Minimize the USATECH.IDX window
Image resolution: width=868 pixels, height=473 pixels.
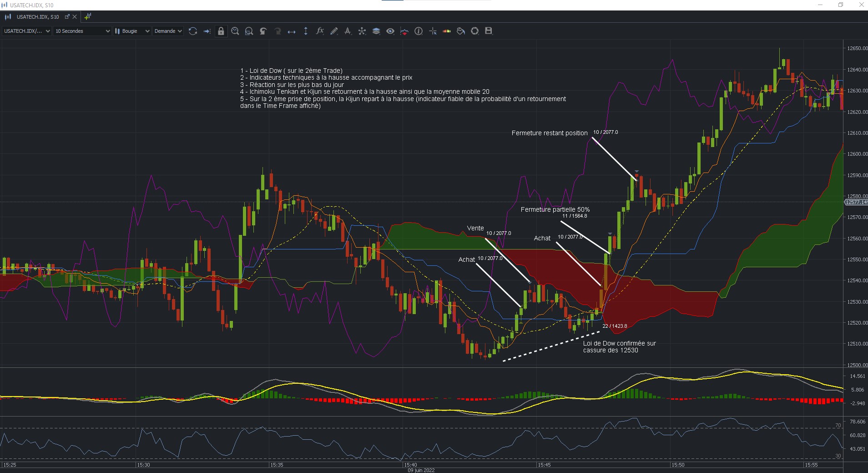tap(820, 5)
